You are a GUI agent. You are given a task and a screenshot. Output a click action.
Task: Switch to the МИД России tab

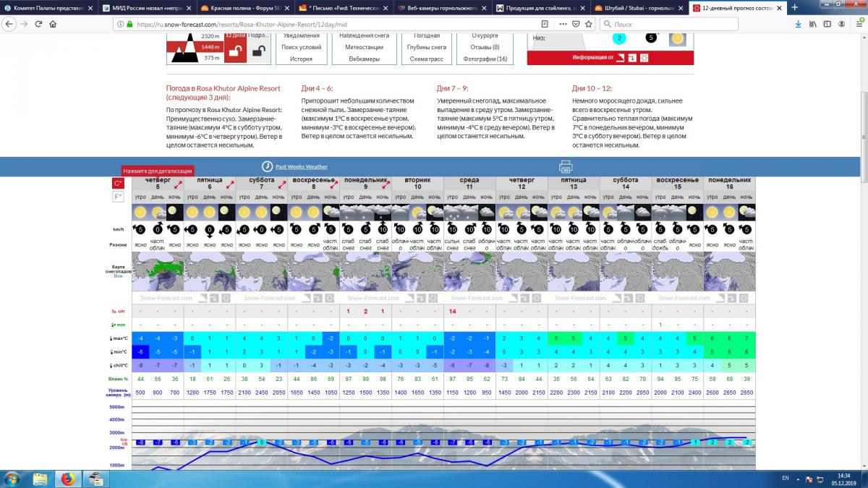[147, 8]
